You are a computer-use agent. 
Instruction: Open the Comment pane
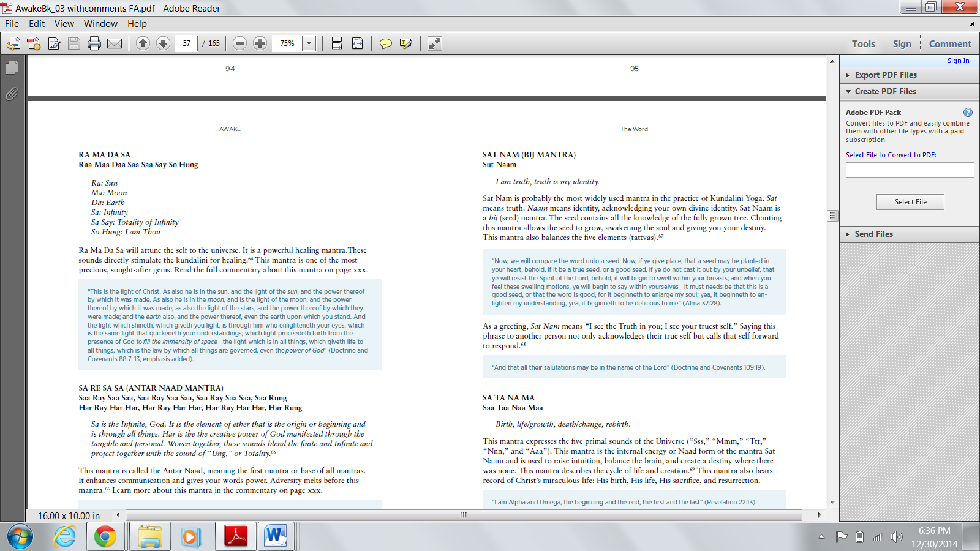pos(950,43)
